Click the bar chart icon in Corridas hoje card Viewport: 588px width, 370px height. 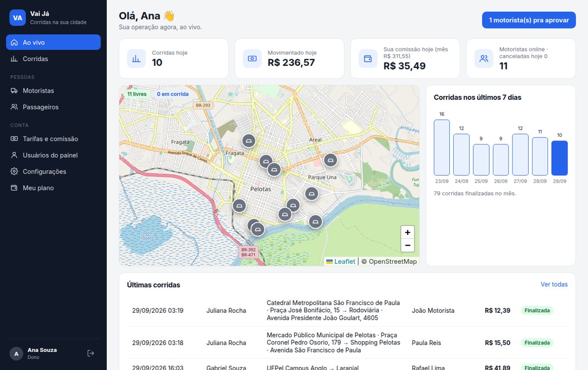click(136, 59)
